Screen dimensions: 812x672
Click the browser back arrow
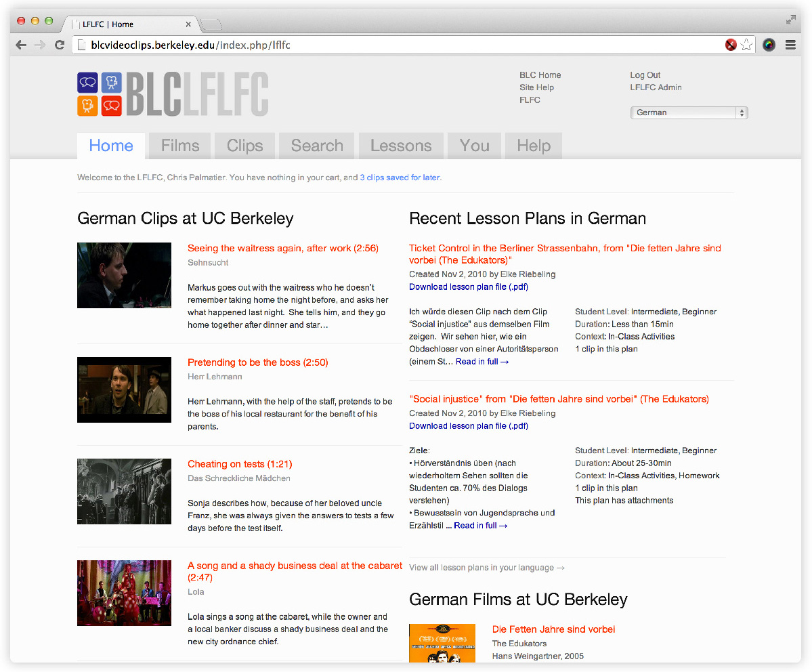[x=21, y=45]
